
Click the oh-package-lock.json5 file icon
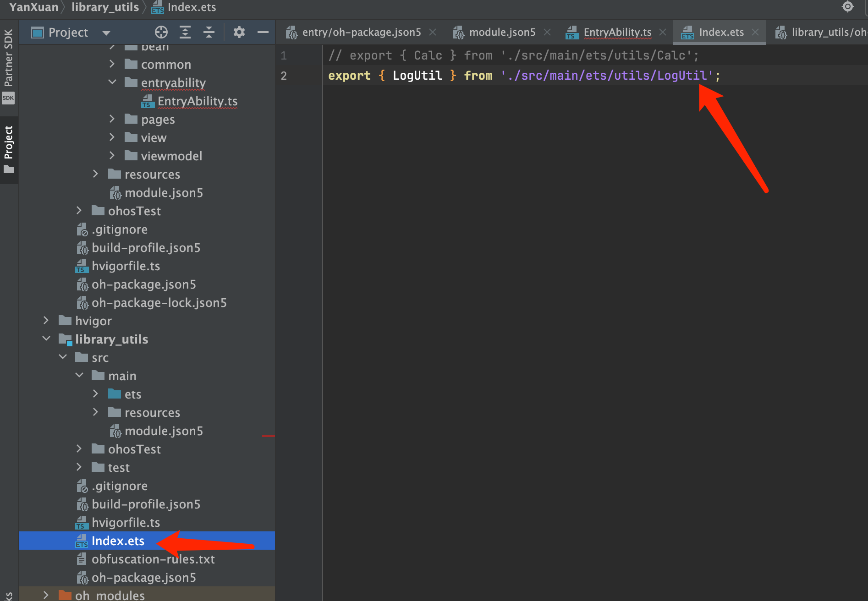click(82, 303)
